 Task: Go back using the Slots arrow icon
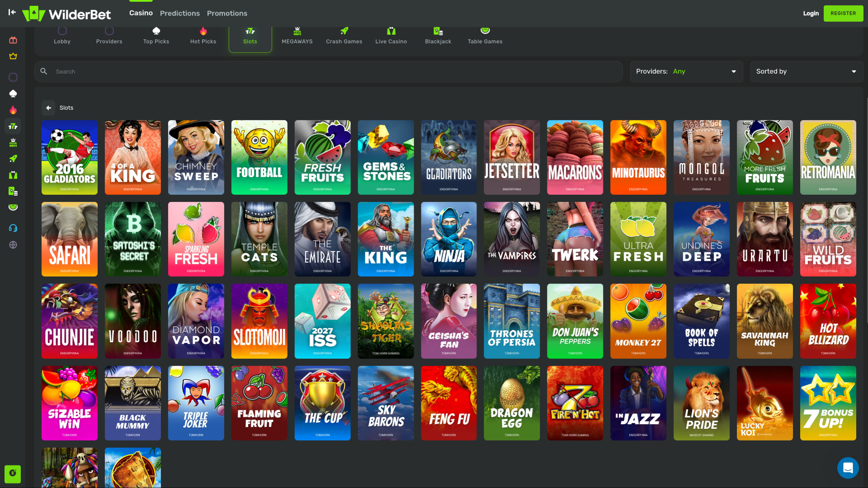coord(48,108)
